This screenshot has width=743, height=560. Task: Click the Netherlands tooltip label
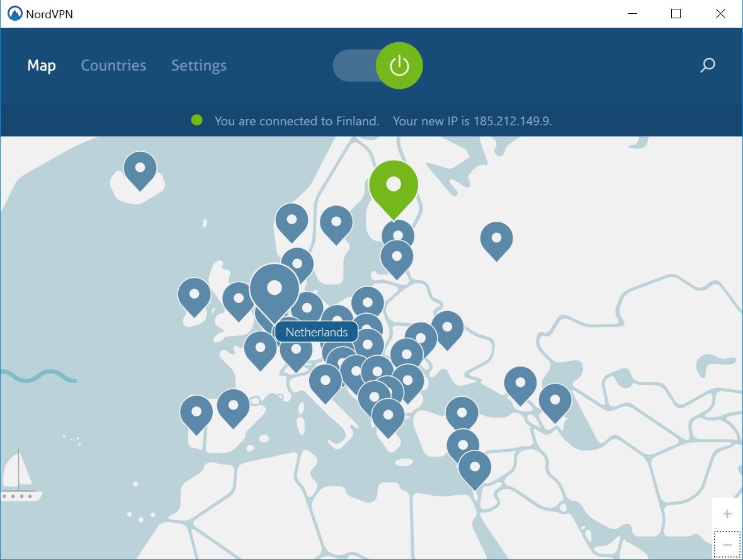[317, 332]
